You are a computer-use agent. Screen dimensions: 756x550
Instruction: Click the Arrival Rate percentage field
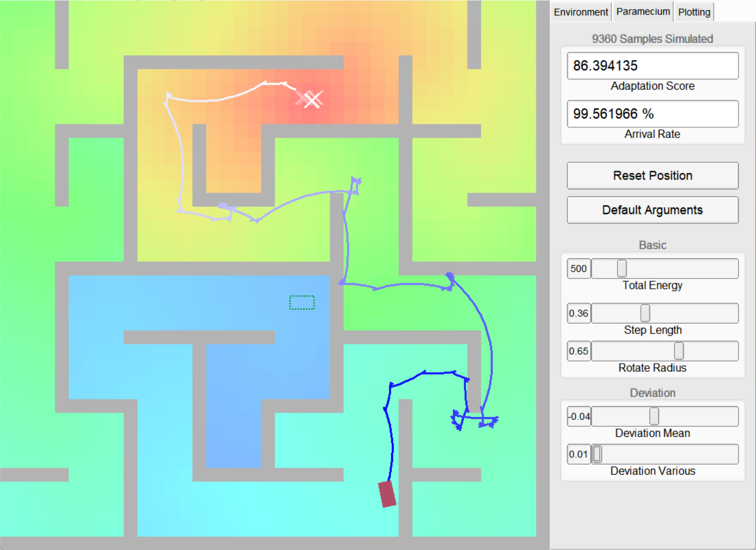click(x=652, y=114)
